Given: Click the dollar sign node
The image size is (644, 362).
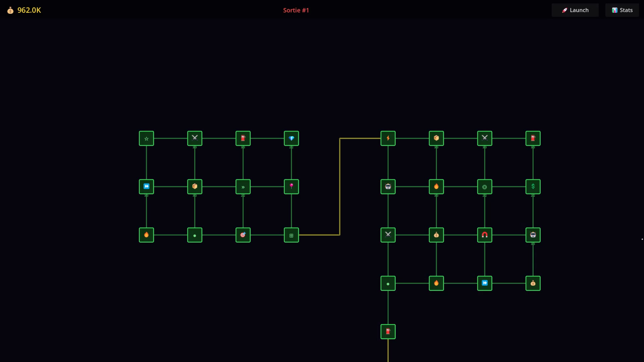Looking at the screenshot, I should [533, 187].
